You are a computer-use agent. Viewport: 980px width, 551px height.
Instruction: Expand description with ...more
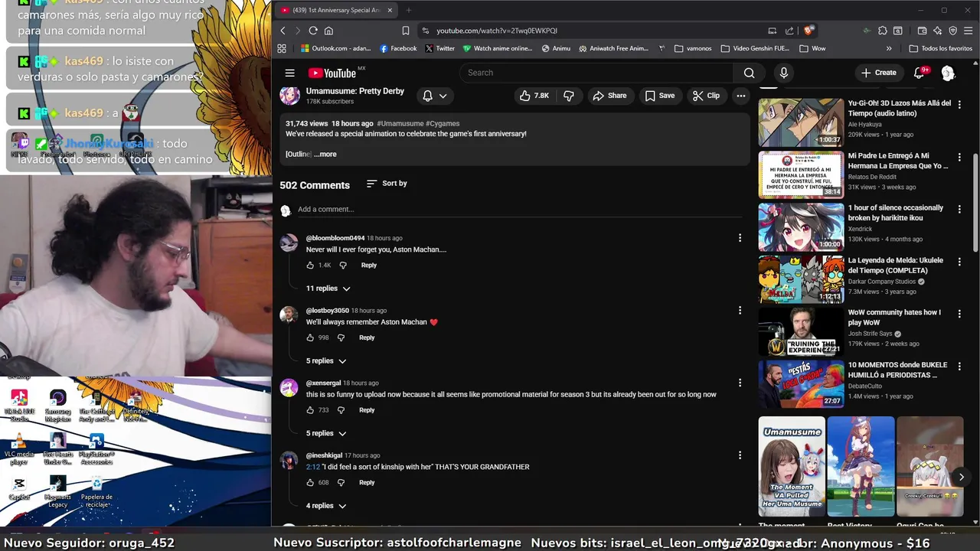click(325, 154)
